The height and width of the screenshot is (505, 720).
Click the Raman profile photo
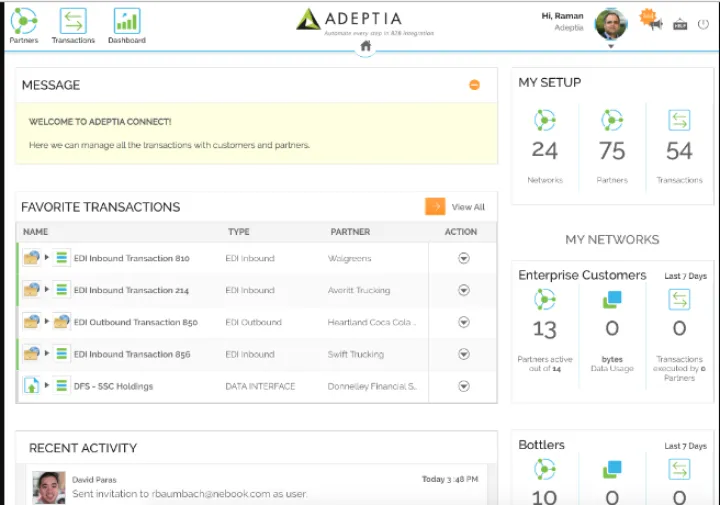pos(610,23)
